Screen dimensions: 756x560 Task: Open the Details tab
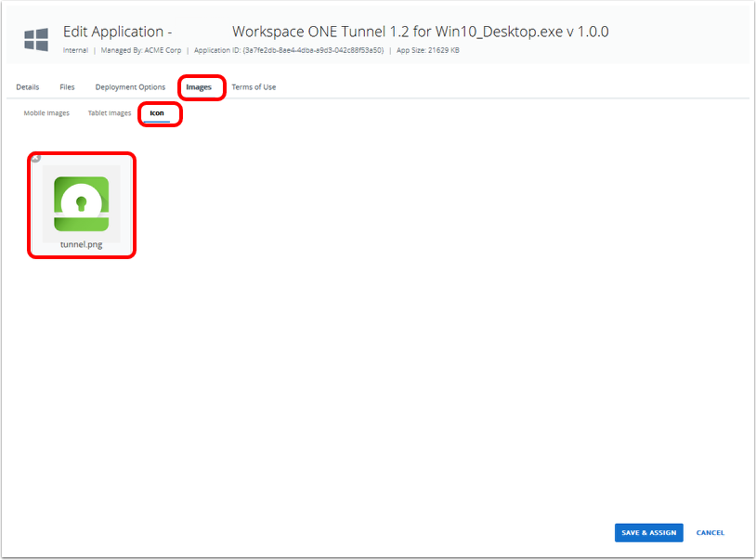(x=28, y=87)
